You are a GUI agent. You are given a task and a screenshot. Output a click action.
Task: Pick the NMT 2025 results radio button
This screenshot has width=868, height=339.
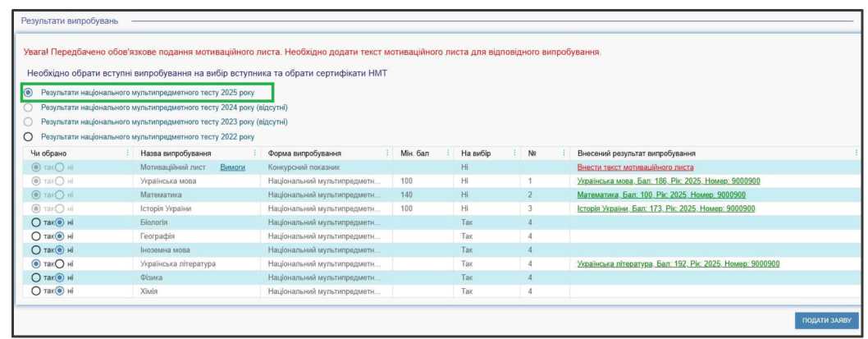tap(29, 93)
